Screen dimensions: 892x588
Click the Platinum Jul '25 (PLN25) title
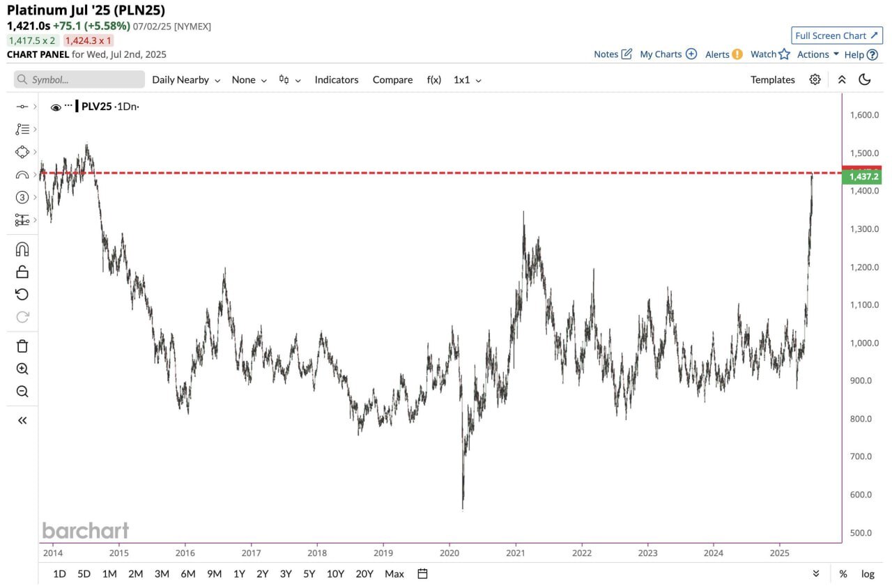click(86, 10)
